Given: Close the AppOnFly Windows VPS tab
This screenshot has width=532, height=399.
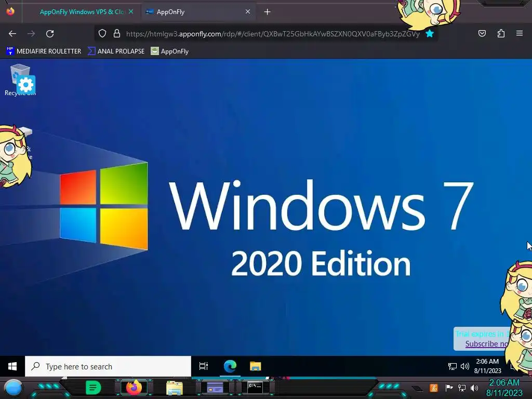Looking at the screenshot, I should [x=131, y=11].
